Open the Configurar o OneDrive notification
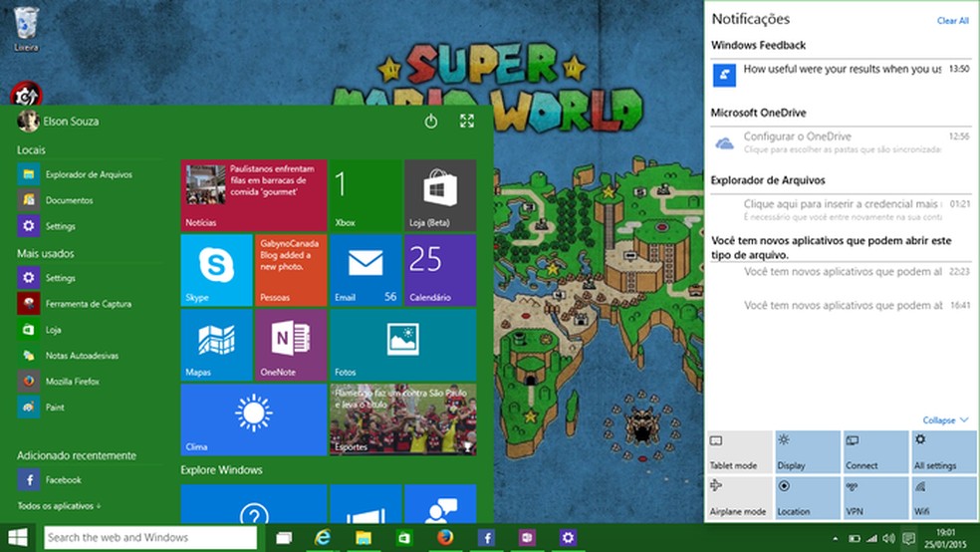Image resolution: width=980 pixels, height=552 pixels. click(x=841, y=142)
